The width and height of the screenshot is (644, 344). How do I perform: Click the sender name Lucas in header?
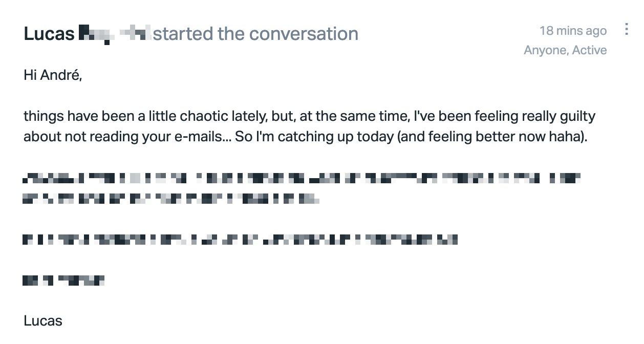[49, 34]
